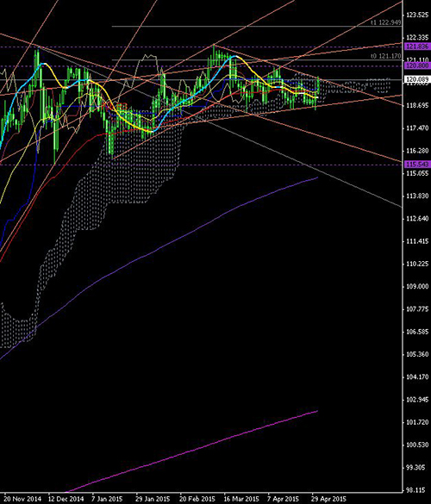Click the 123.525 price axis label
Screen dimensions: 431x504
click(x=417, y=15)
